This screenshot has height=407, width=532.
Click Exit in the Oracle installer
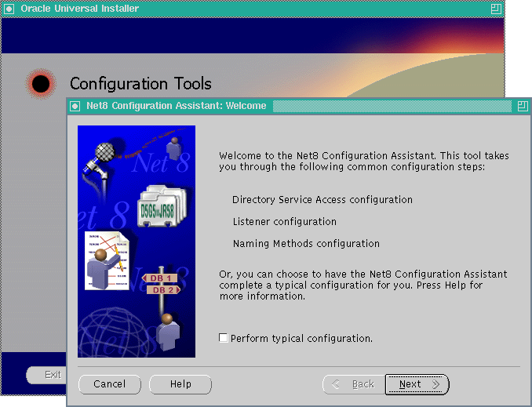point(52,375)
